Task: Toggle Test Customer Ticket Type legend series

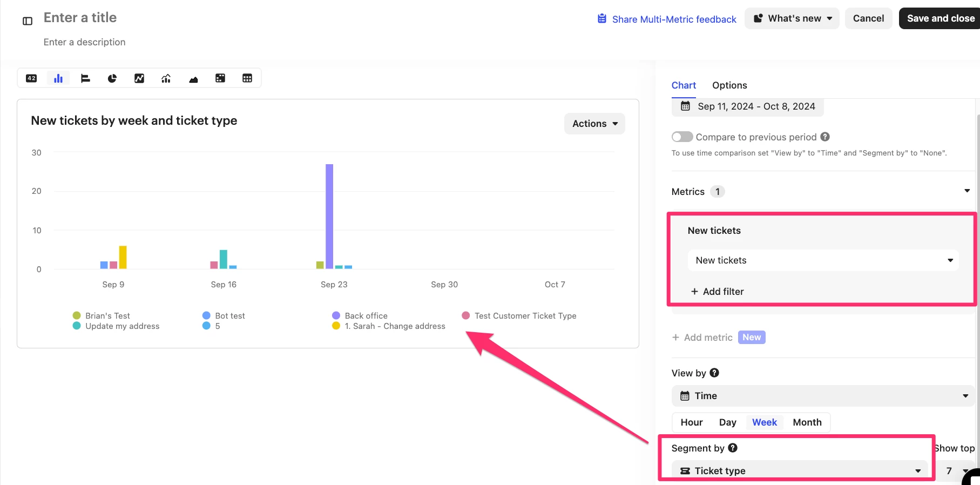Action: pyautogui.click(x=519, y=315)
